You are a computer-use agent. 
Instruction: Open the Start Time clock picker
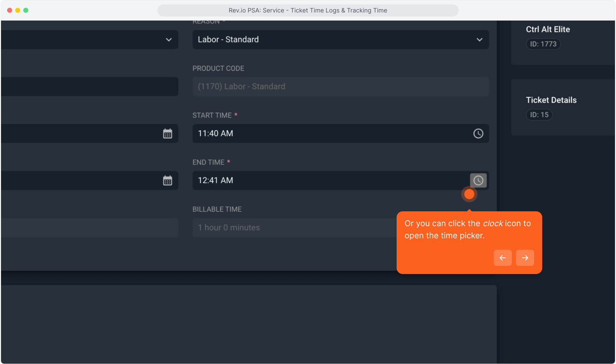click(478, 133)
